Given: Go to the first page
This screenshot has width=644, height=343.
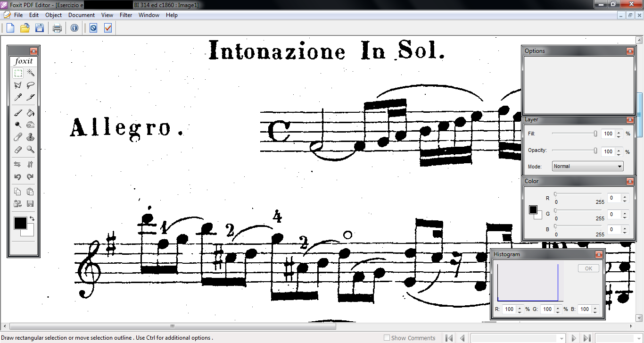Looking at the screenshot, I should [x=449, y=338].
